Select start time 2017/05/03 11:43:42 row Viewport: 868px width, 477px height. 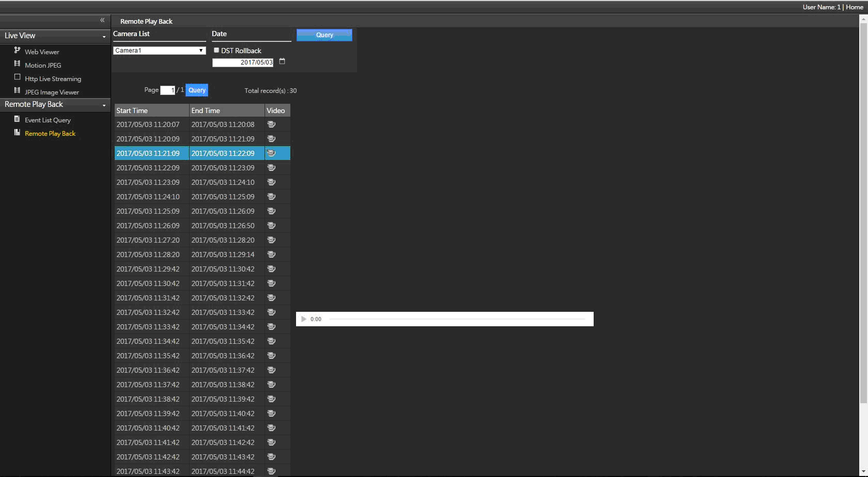point(151,471)
